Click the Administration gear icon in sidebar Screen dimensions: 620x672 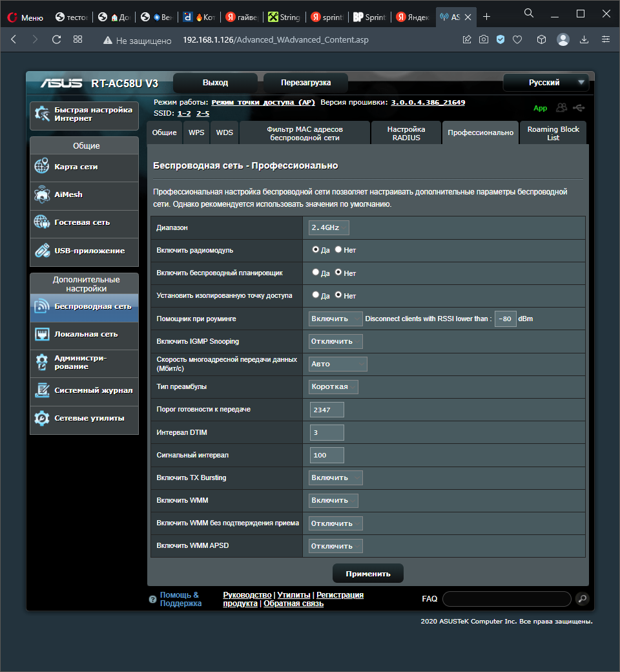[42, 362]
